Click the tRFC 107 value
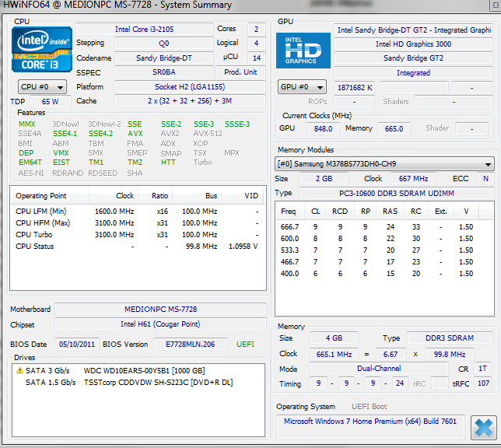Image resolution: width=501 pixels, height=448 pixels. [x=483, y=383]
